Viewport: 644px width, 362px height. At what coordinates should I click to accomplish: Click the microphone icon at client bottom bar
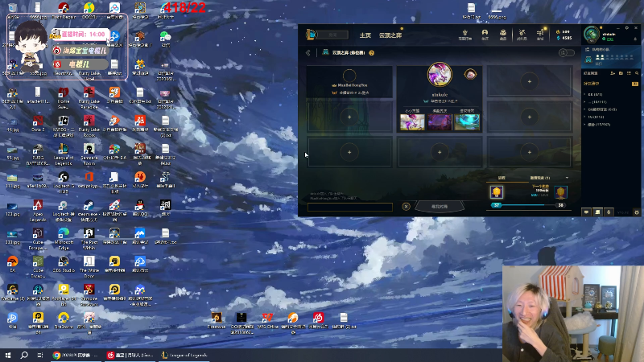tap(609, 212)
